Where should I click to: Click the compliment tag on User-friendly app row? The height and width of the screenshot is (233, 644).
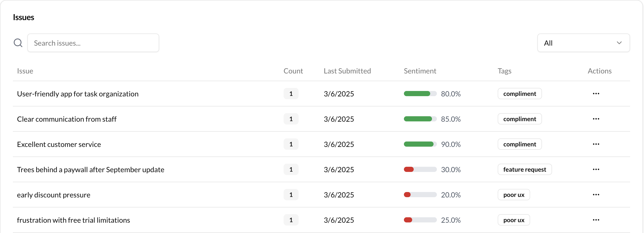point(520,94)
